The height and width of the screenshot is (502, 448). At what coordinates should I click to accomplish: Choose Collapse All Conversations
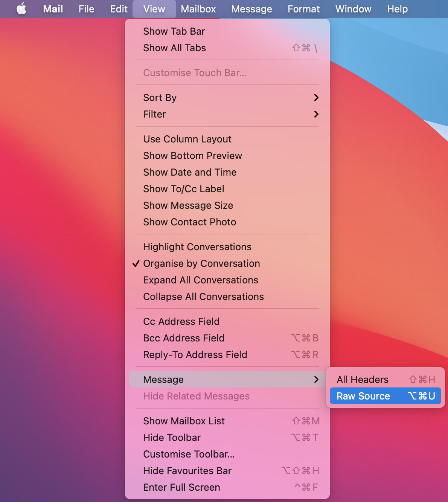click(227, 297)
